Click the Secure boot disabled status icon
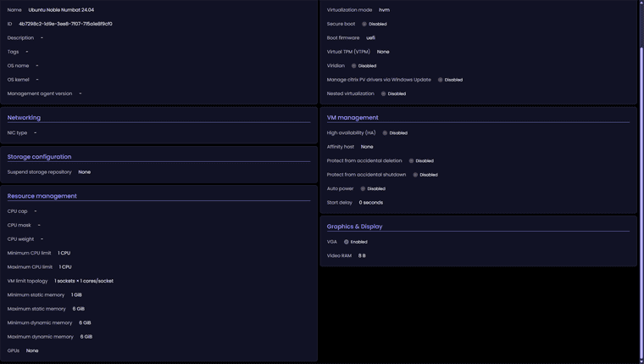Screen dimensions: 644x364 (364, 24)
